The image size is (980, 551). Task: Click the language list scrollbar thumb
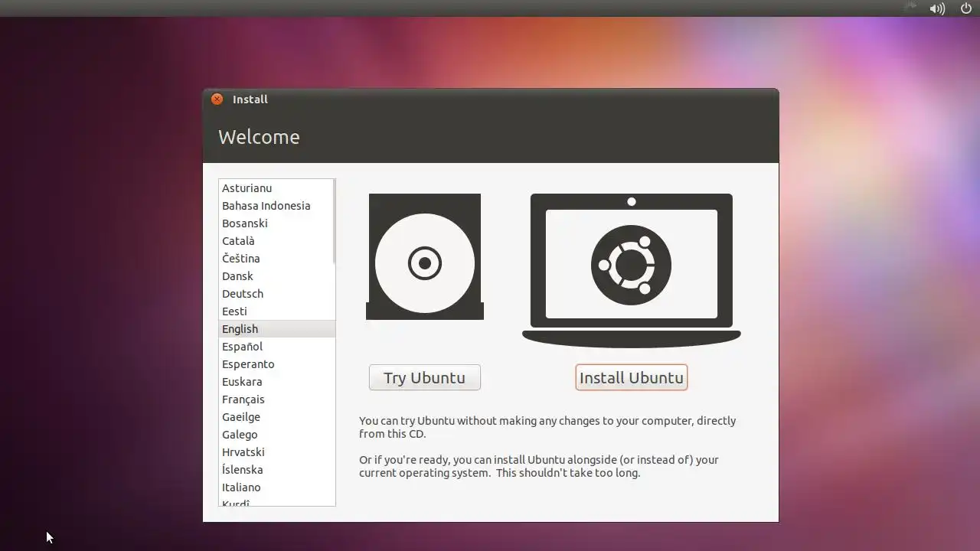(x=334, y=222)
